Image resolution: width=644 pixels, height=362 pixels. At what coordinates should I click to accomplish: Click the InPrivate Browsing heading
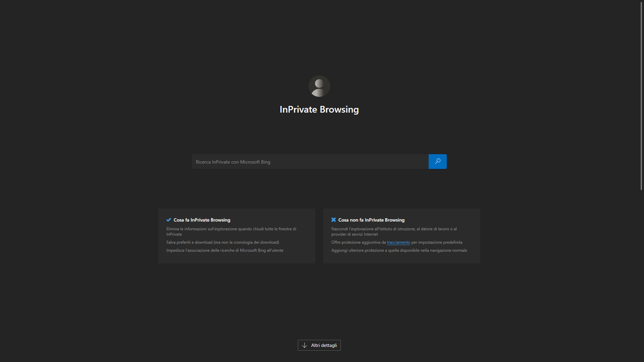point(319,110)
